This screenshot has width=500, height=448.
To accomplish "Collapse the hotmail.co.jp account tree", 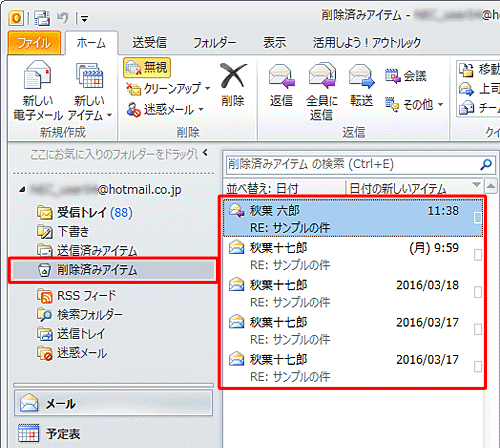I will click(x=22, y=190).
